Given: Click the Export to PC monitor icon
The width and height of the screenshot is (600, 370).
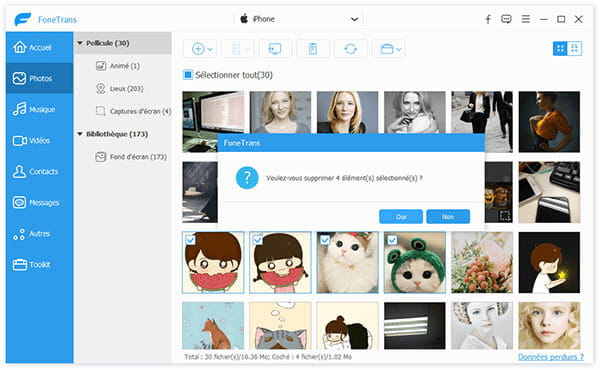Looking at the screenshot, I should (275, 49).
